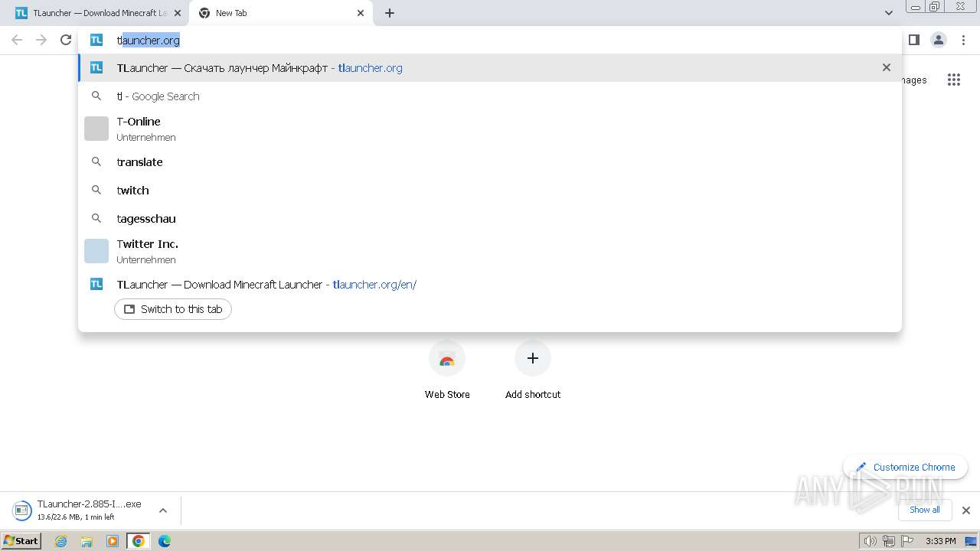The height and width of the screenshot is (551, 980).
Task: Open Microsoft Edge from taskbar
Action: [x=165, y=541]
